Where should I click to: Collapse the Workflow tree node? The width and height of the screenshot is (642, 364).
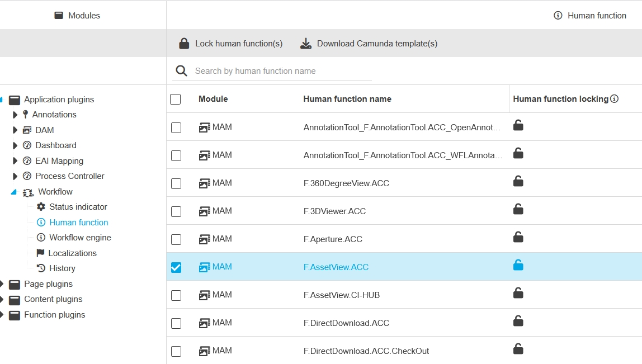pos(14,192)
